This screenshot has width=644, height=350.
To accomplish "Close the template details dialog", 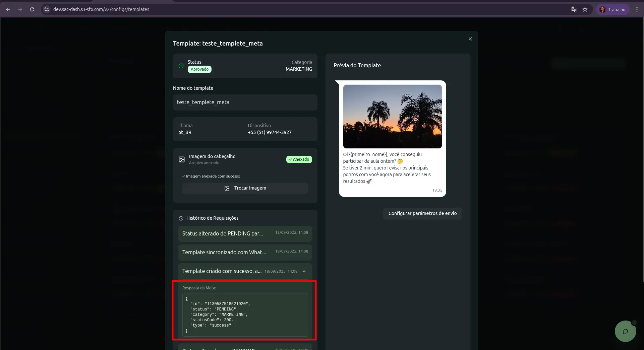I will pos(470,39).
